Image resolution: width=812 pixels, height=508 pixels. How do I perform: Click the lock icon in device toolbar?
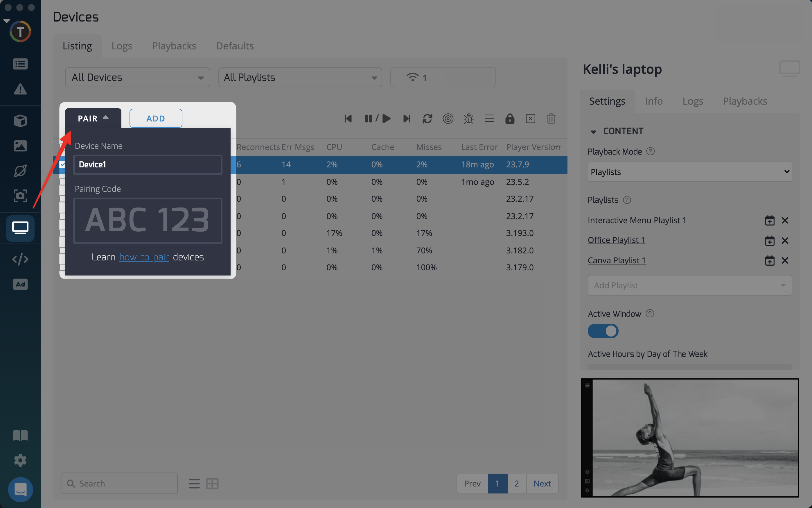(510, 119)
